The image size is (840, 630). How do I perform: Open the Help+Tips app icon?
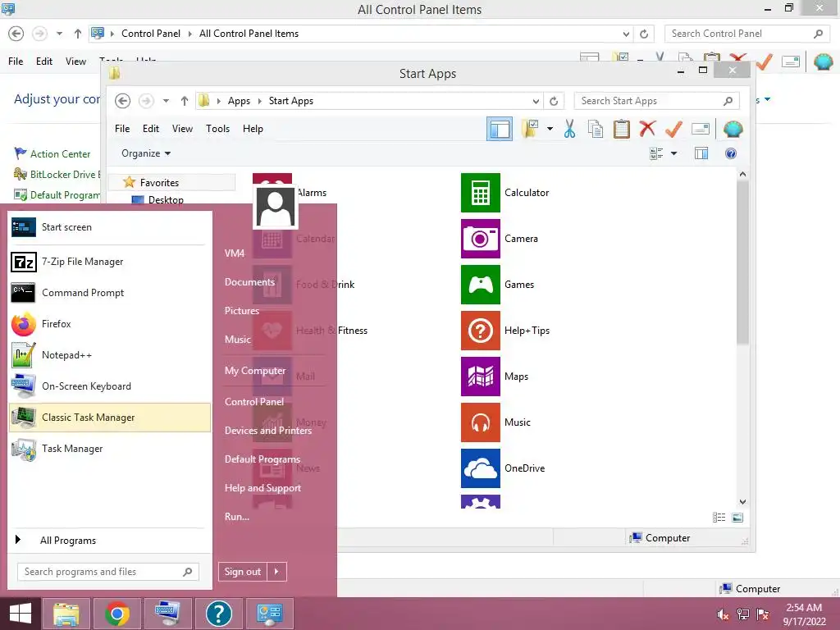point(481,331)
